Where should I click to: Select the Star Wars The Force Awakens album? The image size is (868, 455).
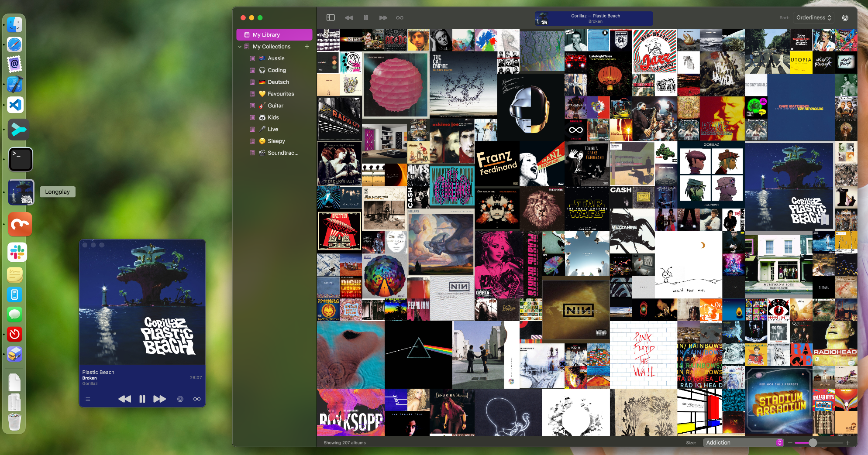point(587,209)
